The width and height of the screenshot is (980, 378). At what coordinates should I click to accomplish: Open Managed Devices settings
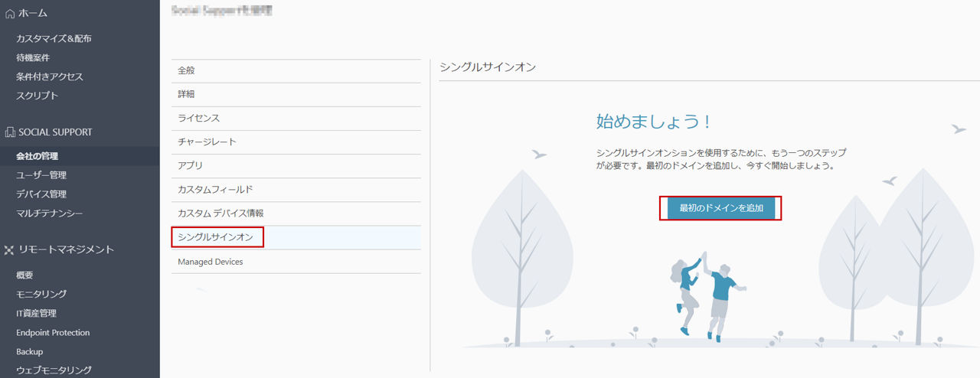coord(296,262)
